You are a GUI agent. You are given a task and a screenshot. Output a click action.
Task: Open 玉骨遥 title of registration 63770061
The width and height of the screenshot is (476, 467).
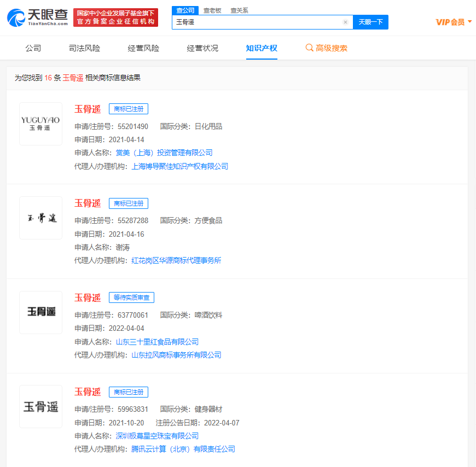pyautogui.click(x=88, y=297)
